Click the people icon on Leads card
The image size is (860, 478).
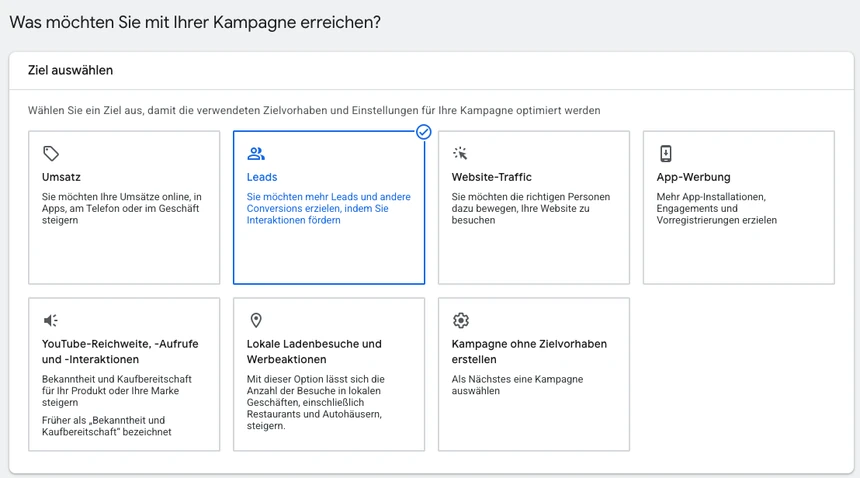pyautogui.click(x=256, y=153)
